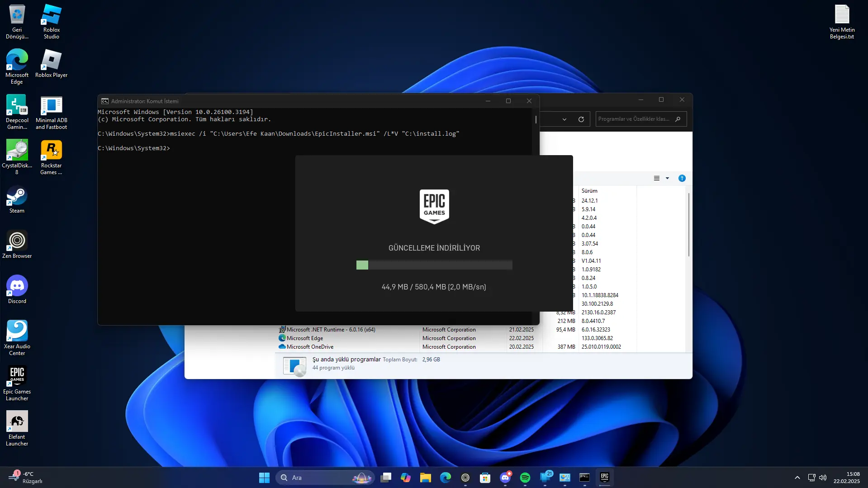
Task: Open Microsoft Store from the taskbar
Action: (x=485, y=478)
